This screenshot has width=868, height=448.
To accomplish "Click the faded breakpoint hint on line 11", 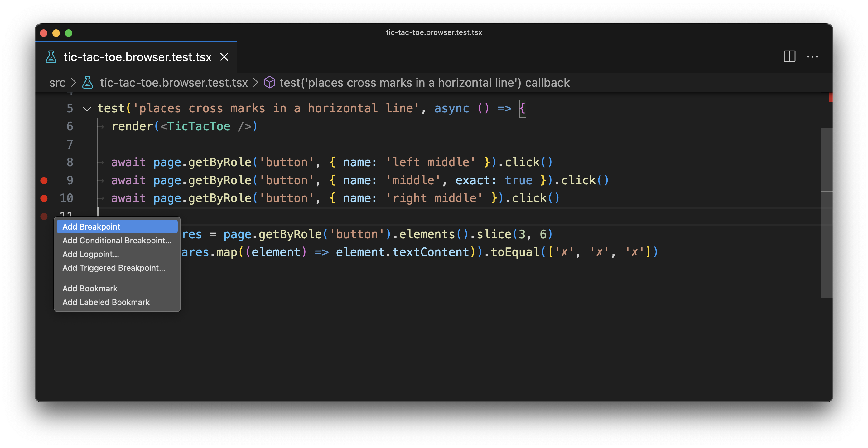I will tap(44, 216).
